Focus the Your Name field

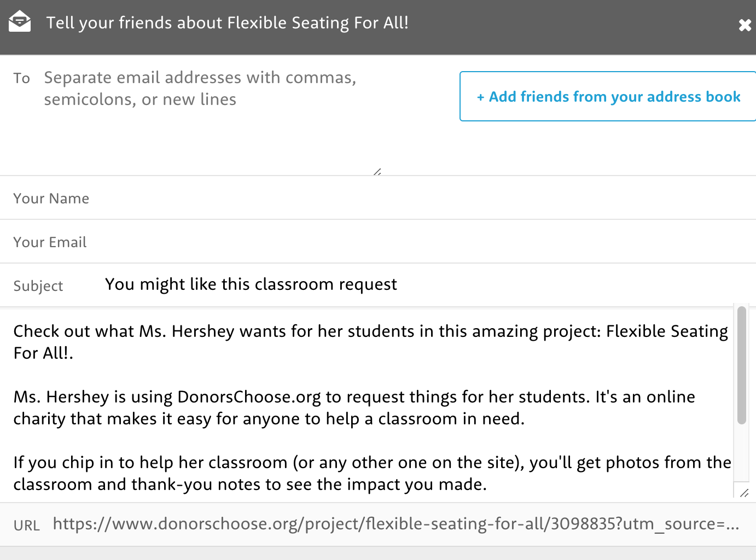click(378, 198)
